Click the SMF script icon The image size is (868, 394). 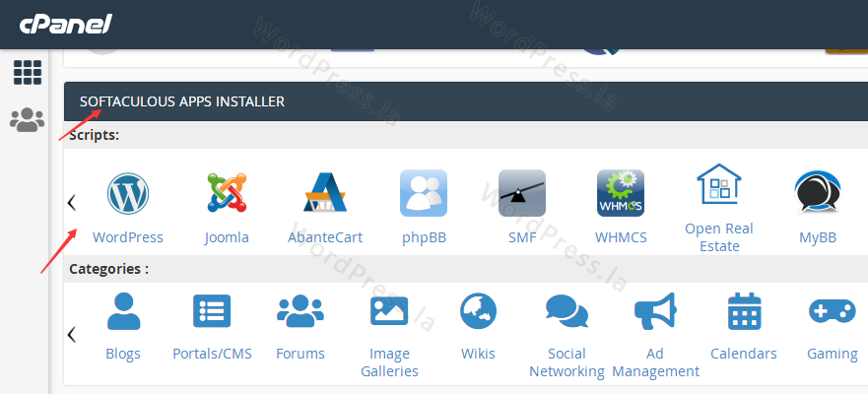(521, 194)
